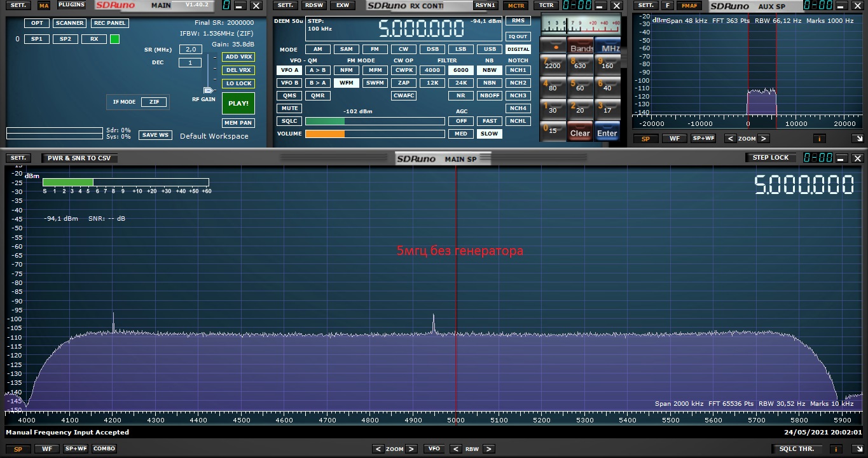Click PWR & SNR TO CSV
Viewport: 868px width, 458px height.
(79, 158)
